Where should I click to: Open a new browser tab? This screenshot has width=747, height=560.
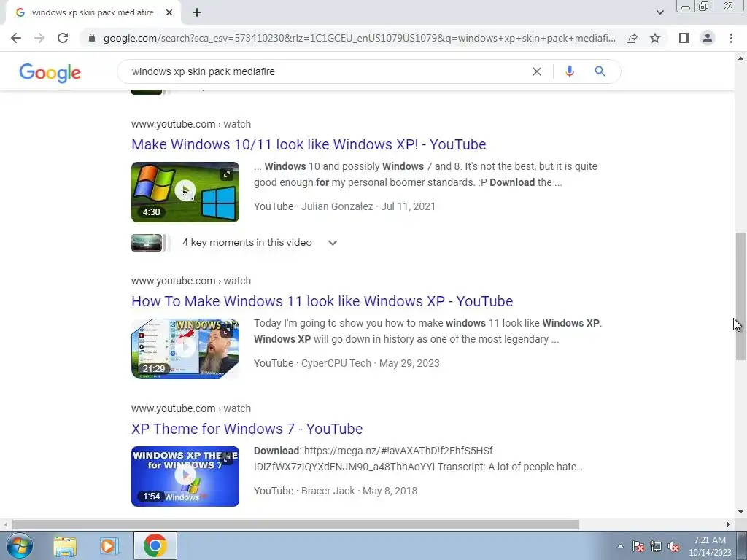tap(197, 12)
